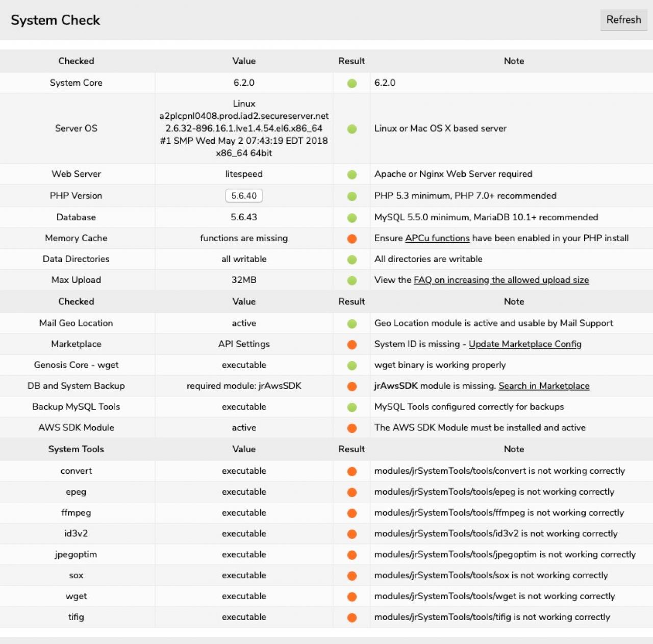The image size is (653, 644).
Task: Open FAQ on increasing the allowed upload size
Action: point(501,280)
